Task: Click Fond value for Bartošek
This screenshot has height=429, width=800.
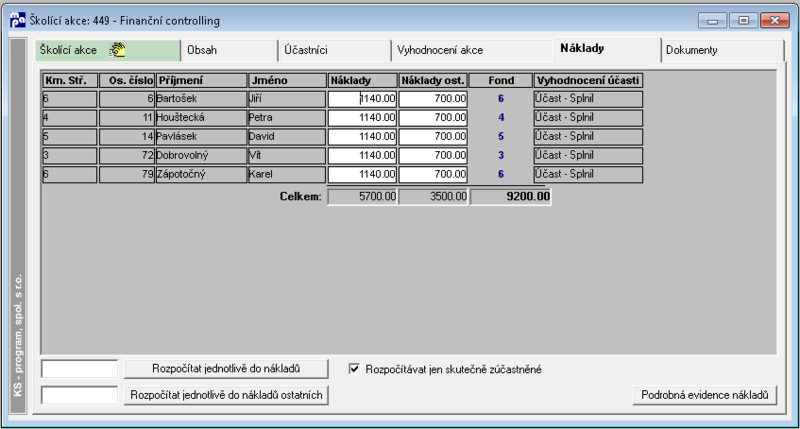Action: [x=501, y=99]
